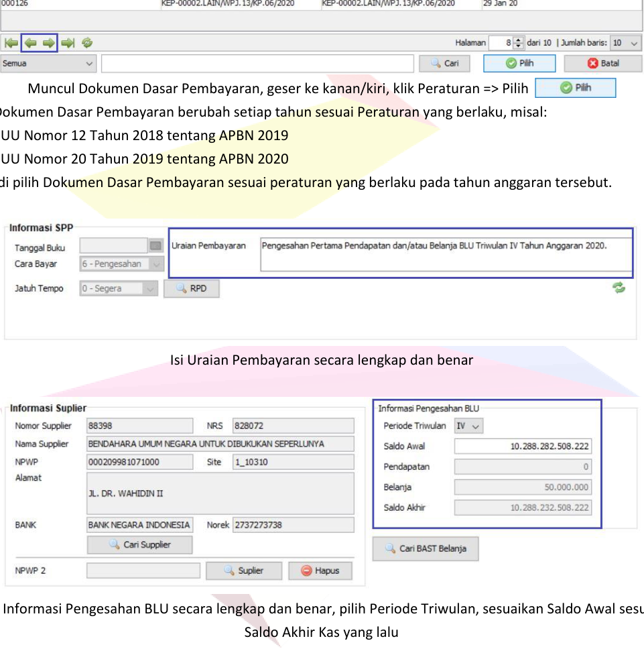
Task: Click green refresh icon in Informasi SPP
Action: (x=618, y=288)
